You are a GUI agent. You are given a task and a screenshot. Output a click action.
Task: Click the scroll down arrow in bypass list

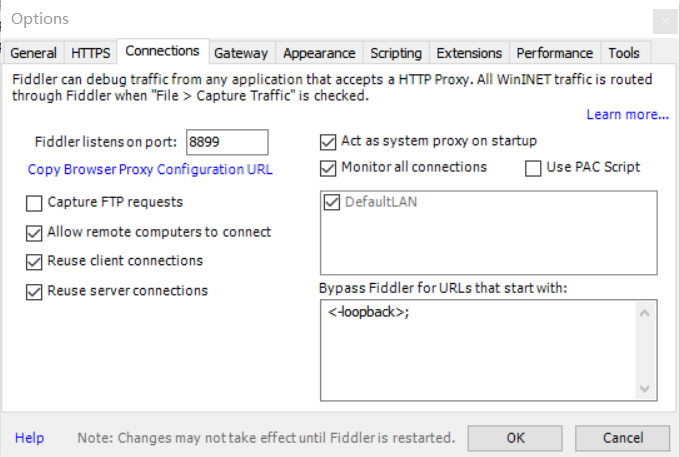pos(644,388)
